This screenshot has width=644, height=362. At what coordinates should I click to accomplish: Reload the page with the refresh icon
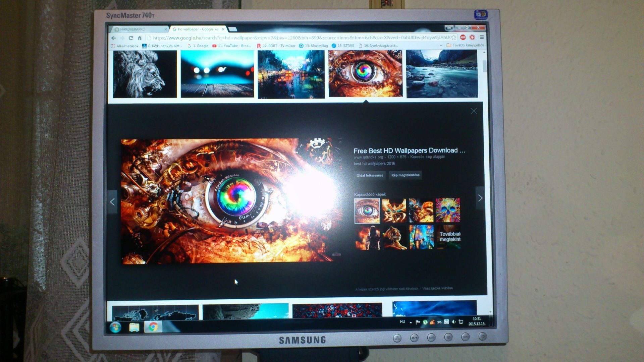[x=131, y=38]
